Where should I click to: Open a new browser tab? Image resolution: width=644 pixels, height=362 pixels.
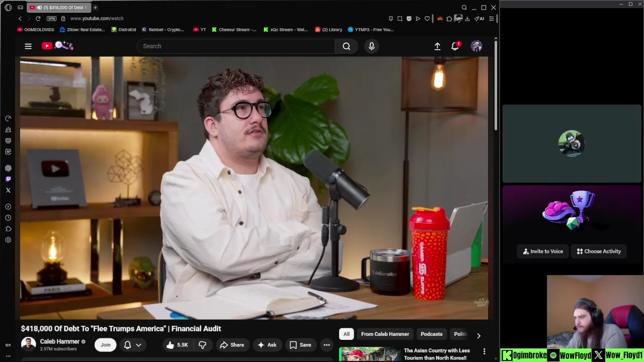click(x=95, y=8)
